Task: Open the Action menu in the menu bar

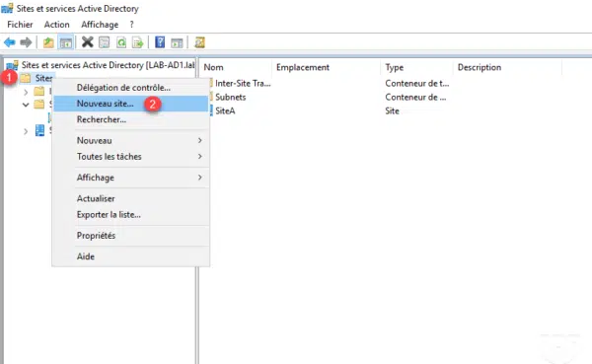Action: pos(56,25)
